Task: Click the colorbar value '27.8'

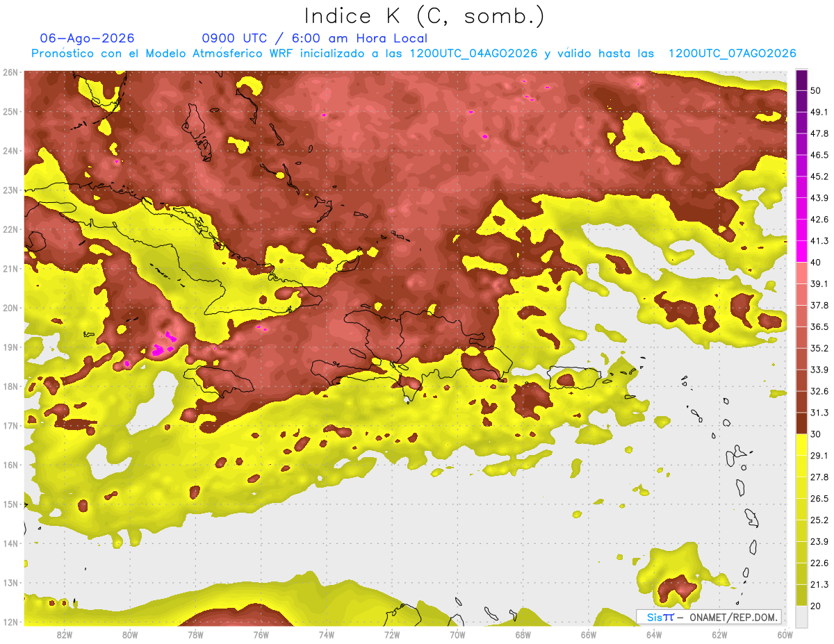Action: [819, 477]
